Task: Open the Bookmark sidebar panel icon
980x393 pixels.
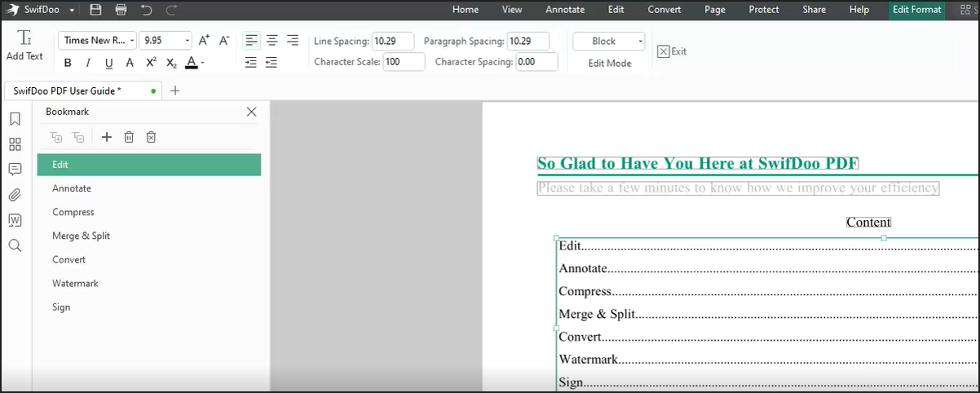Action: tap(15, 119)
